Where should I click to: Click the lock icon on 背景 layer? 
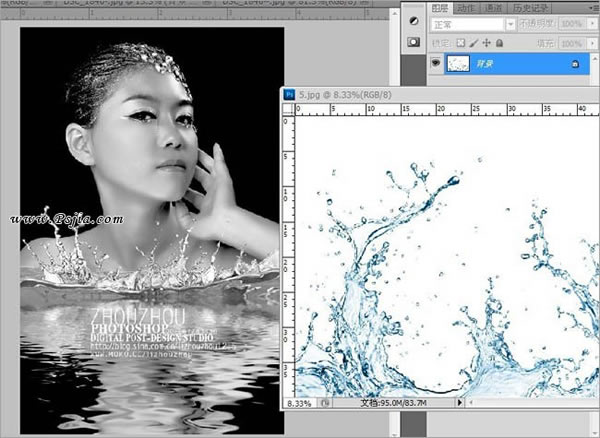pyautogui.click(x=575, y=64)
